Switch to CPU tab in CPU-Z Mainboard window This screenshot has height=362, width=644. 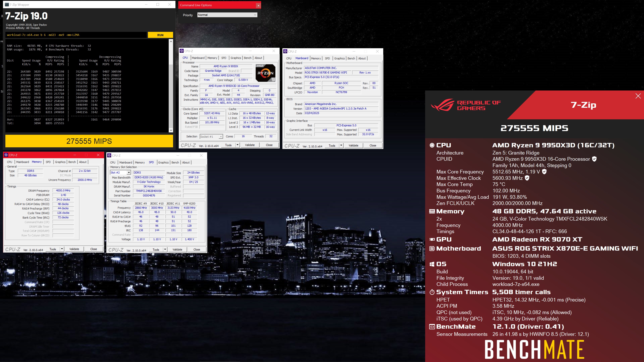point(289,58)
